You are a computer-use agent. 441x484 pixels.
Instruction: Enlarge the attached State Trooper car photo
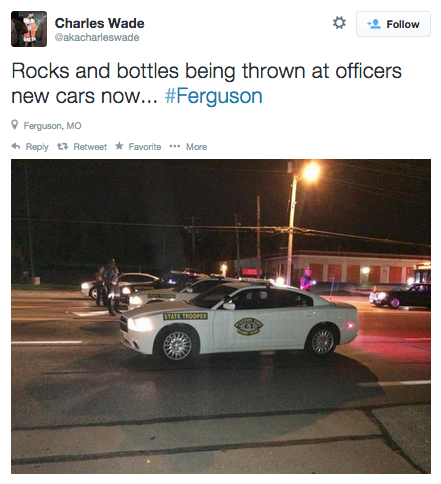[x=221, y=316]
